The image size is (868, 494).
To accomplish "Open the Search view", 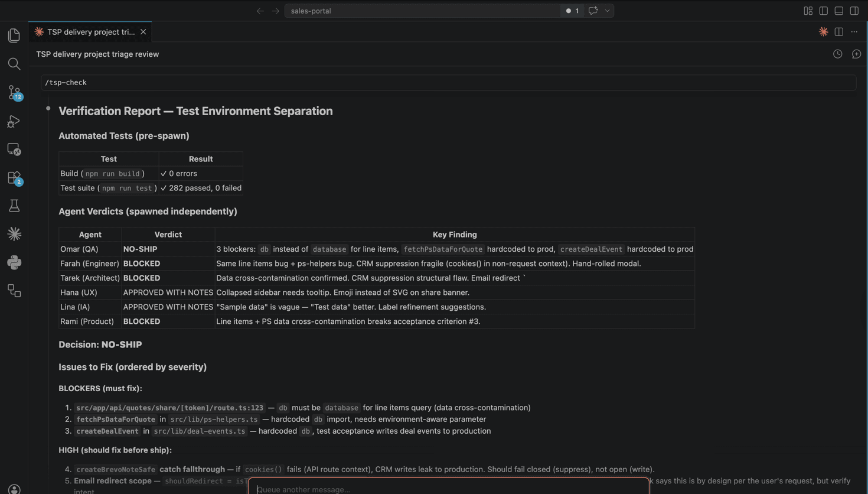I will coord(14,64).
